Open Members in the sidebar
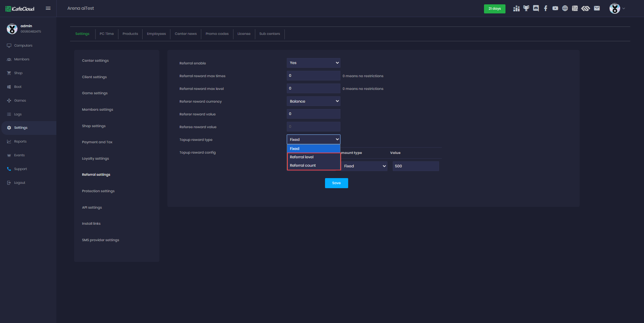This screenshot has height=323, width=644. (22, 59)
